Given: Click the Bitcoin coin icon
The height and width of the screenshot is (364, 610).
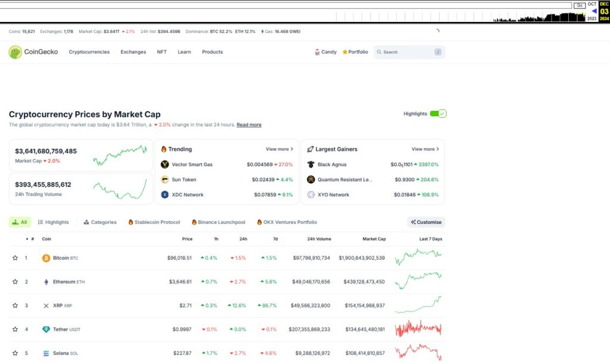Looking at the screenshot, I should (46, 258).
